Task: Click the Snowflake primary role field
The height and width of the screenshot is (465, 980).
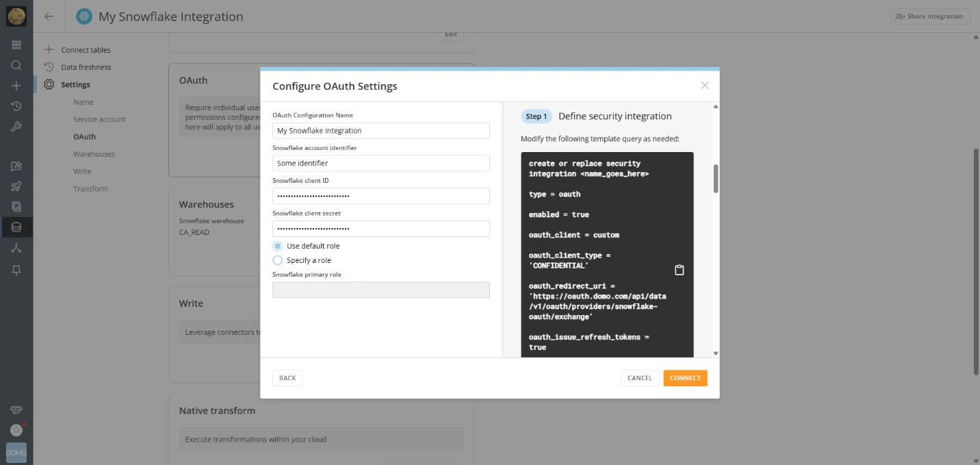Action: 381,290
